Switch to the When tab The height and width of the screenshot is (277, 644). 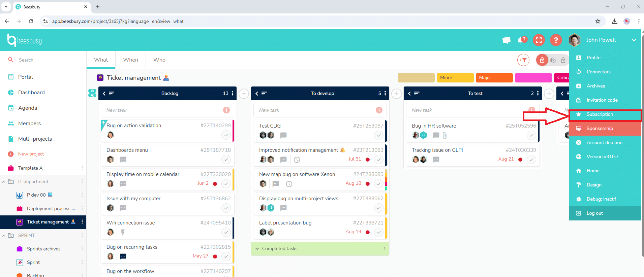point(130,60)
